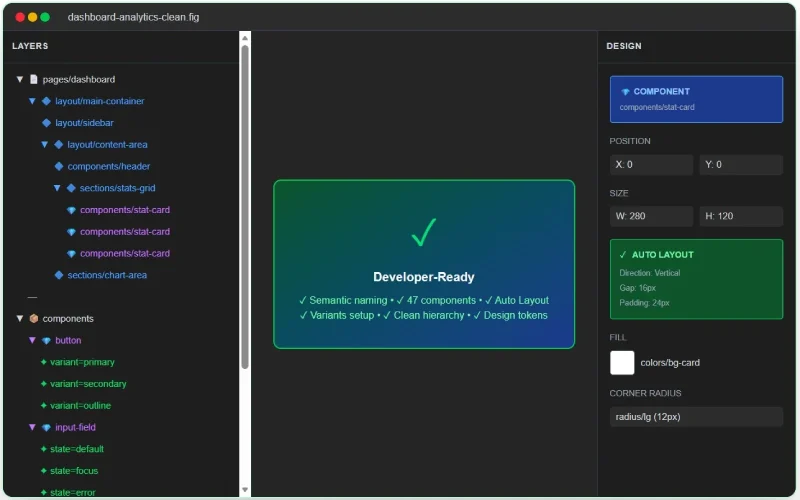Click the white colors/bg-card fill swatch
This screenshot has width=800, height=500.
tap(622, 362)
